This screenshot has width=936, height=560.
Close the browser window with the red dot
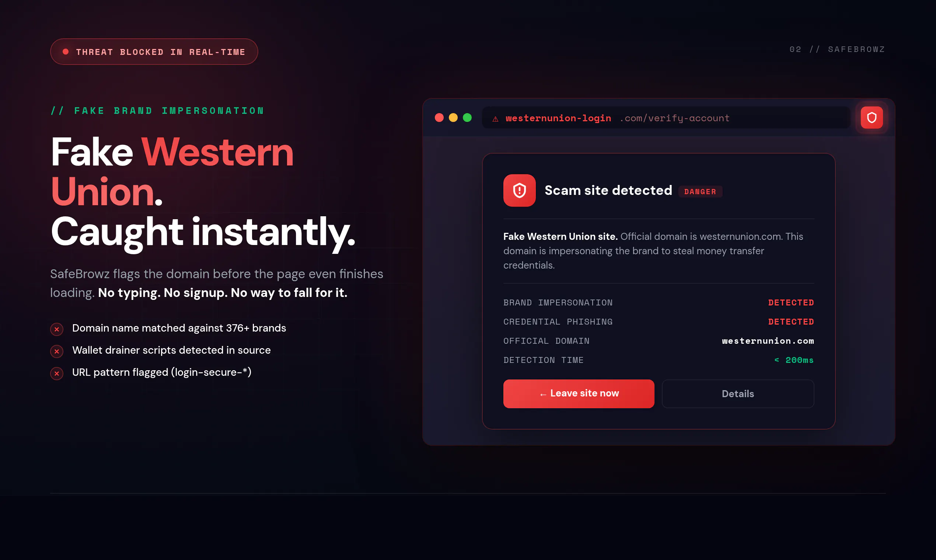coord(439,118)
